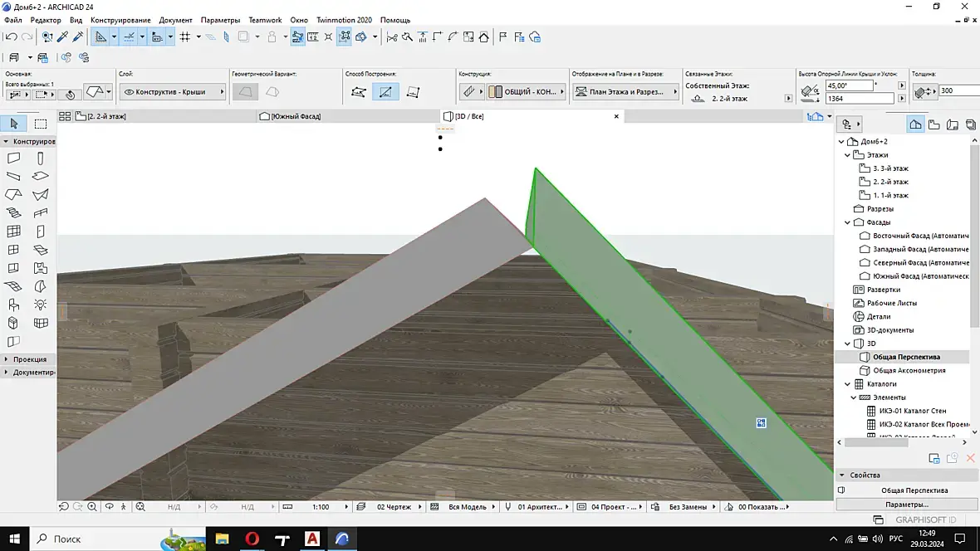Click the Параметры... button
Image resolution: width=980 pixels, height=551 pixels.
(x=906, y=504)
